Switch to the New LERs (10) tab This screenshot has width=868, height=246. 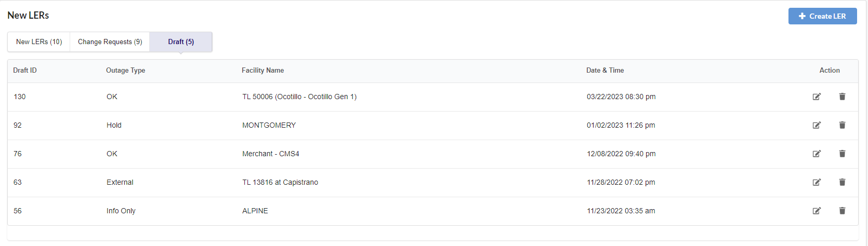pyautogui.click(x=39, y=42)
